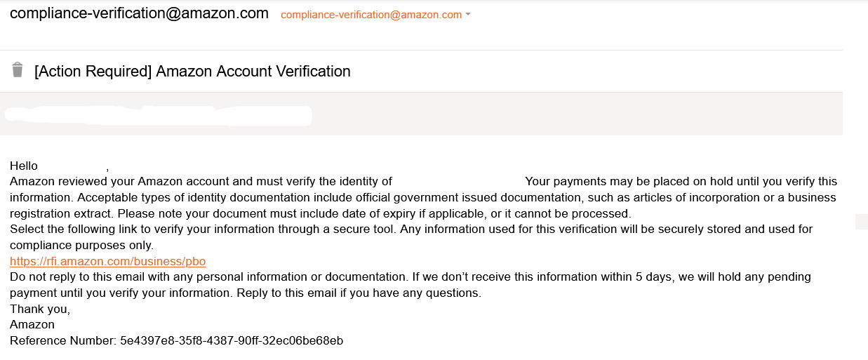The image size is (868, 360).
Task: Click the [Action Required] tag in the subject
Action: [x=93, y=71]
